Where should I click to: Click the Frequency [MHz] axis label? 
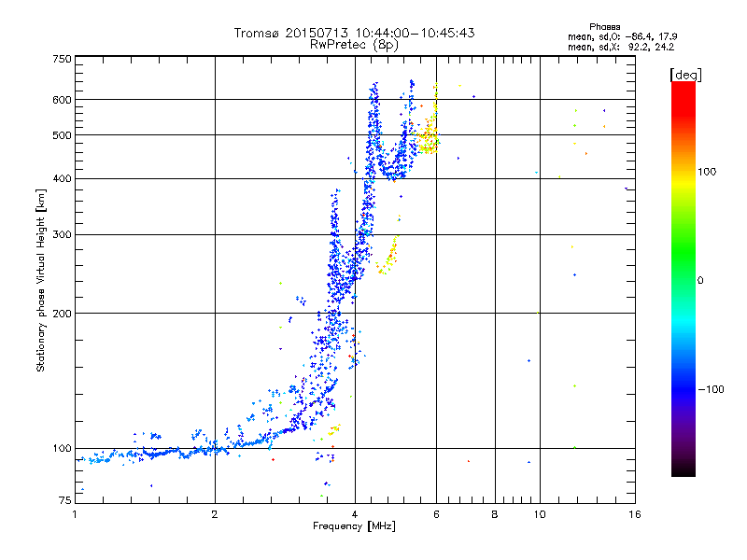pos(354,526)
